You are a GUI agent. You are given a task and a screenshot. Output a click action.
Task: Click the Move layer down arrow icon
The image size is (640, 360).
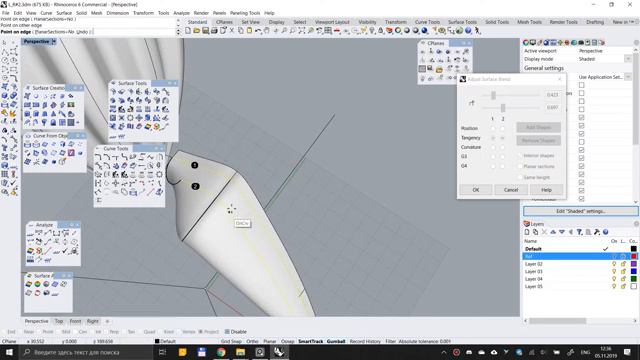pos(562,232)
